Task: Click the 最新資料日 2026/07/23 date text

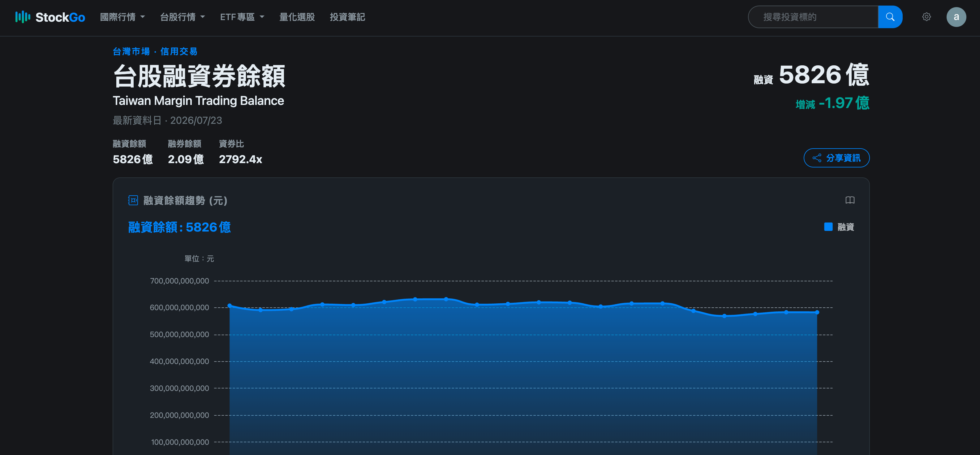Action: coord(167,120)
